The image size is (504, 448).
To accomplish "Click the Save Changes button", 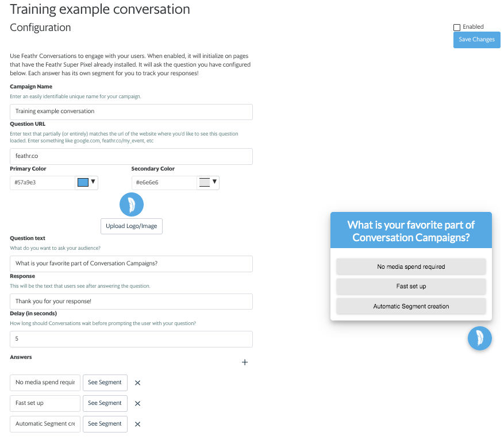I will [476, 40].
